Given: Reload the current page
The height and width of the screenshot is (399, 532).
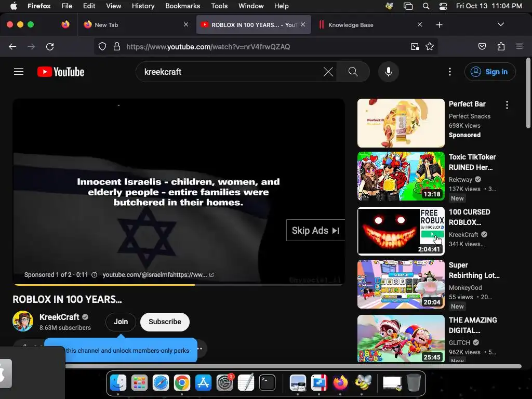Looking at the screenshot, I should (50, 46).
